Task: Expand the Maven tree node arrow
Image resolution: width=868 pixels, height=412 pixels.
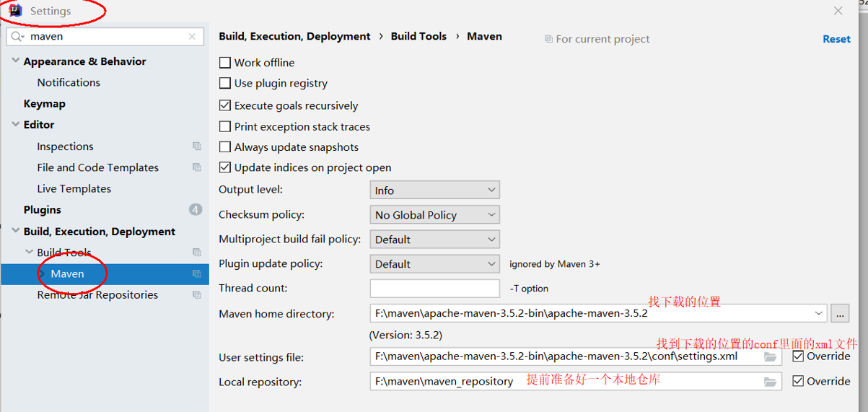Action: pos(43,273)
